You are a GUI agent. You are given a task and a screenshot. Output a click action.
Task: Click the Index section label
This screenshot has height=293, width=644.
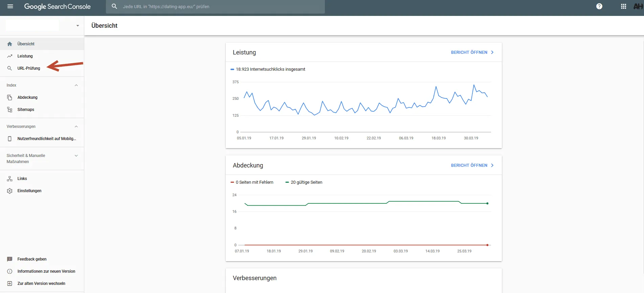tap(12, 85)
